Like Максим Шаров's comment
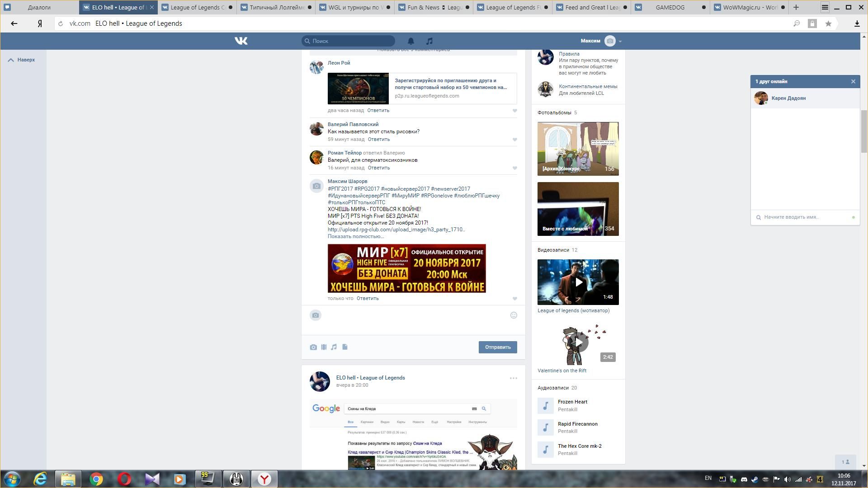The image size is (868, 488). tap(514, 299)
